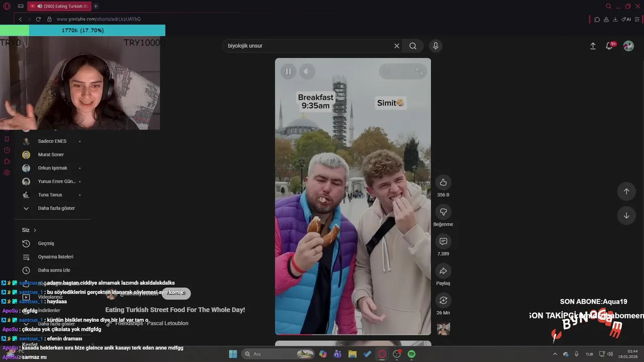Seek on the Short's red progress bar
The width and height of the screenshot is (644, 362).
tap(353, 334)
